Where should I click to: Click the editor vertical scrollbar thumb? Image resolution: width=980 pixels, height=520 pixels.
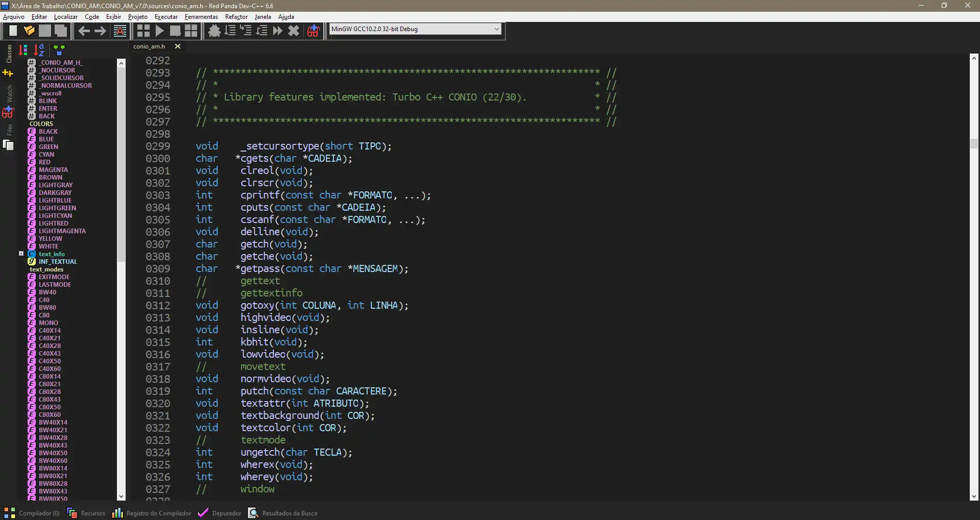(x=974, y=143)
